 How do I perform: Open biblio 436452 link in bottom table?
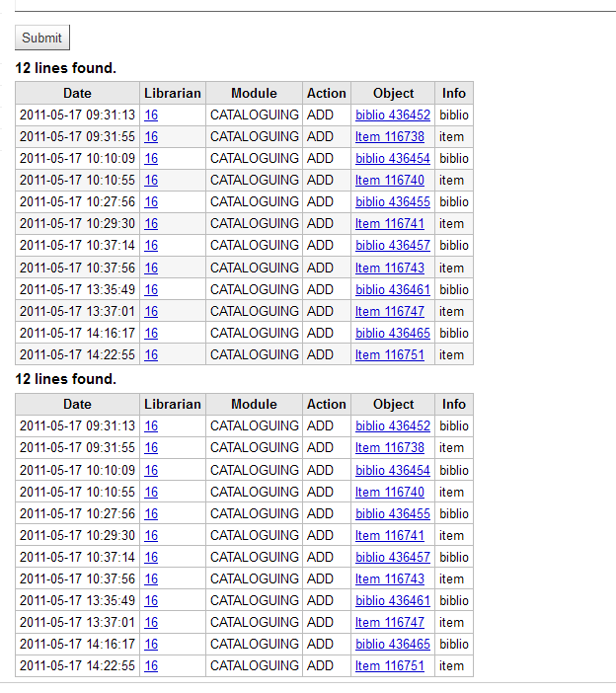[x=393, y=425]
